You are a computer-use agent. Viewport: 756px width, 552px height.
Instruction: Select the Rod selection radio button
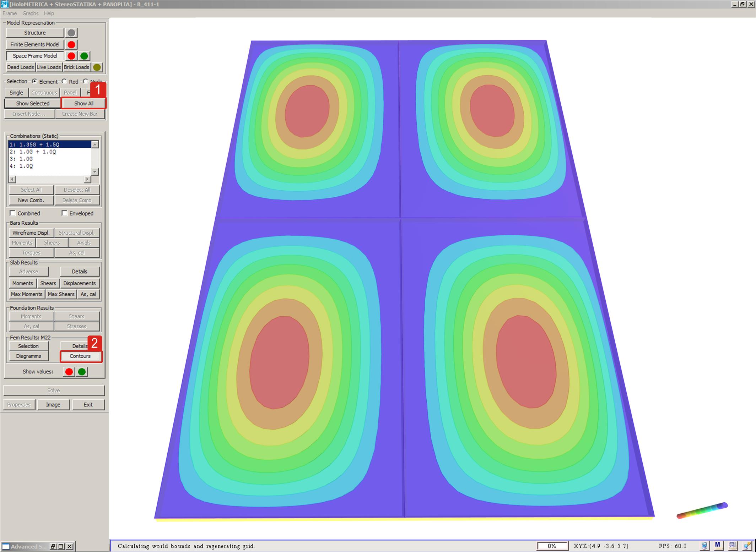(x=64, y=81)
